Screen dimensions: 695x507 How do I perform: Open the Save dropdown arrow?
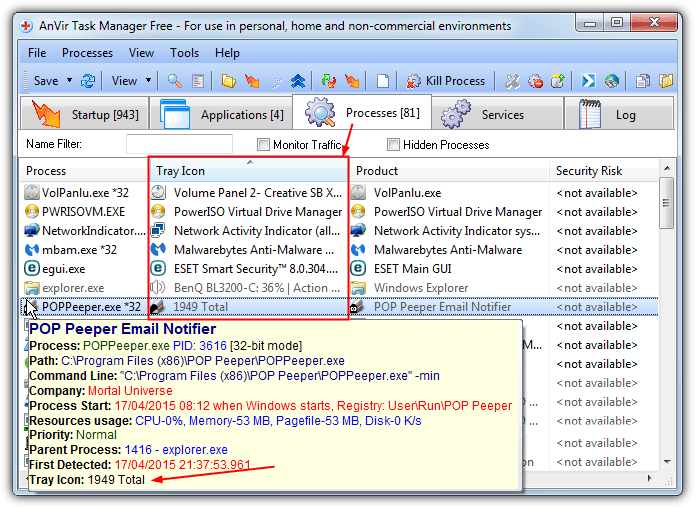69,81
